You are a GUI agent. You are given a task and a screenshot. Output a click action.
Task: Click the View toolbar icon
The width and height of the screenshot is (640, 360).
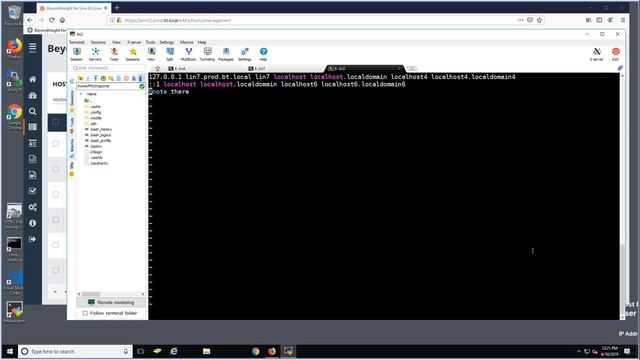[x=151, y=53]
